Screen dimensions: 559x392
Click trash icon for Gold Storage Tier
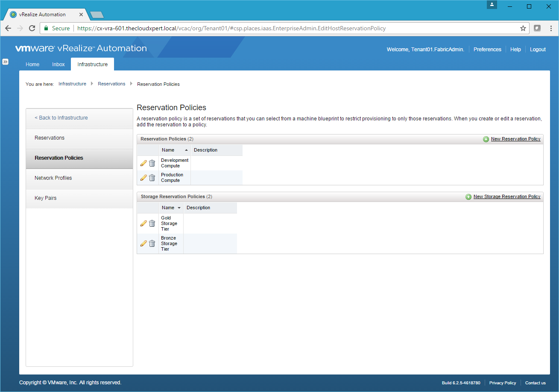tap(152, 223)
